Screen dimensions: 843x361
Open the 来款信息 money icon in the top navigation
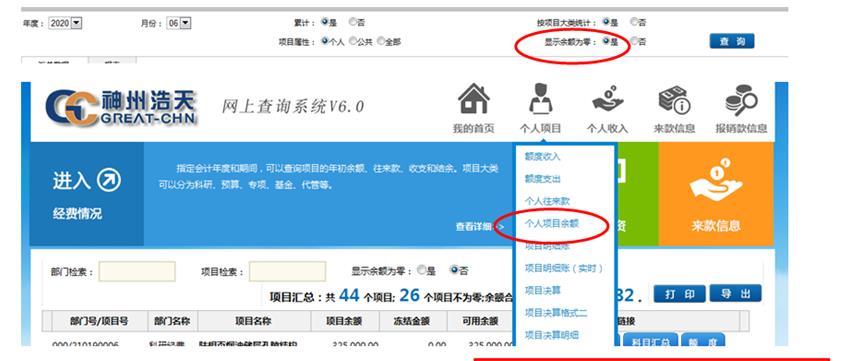point(674,99)
